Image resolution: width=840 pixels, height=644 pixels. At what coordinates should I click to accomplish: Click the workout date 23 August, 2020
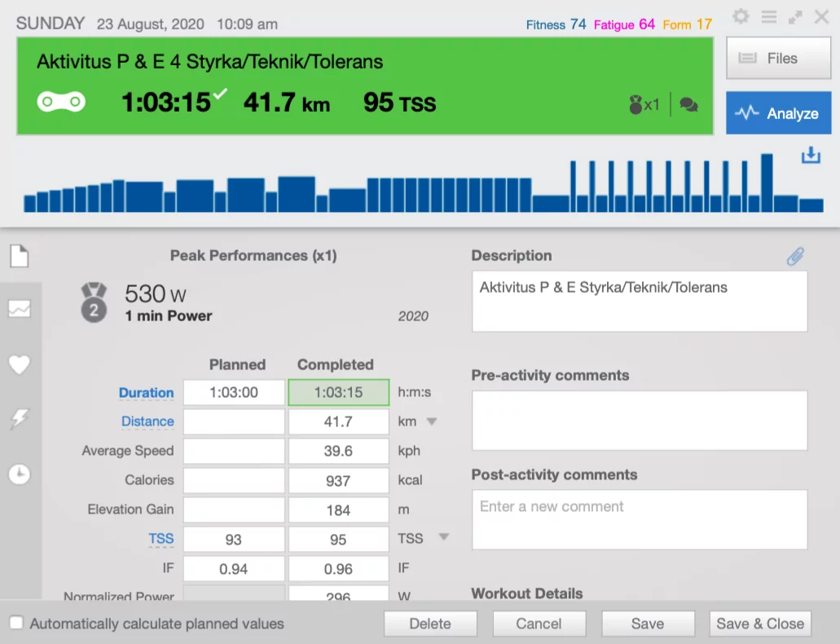[151, 24]
